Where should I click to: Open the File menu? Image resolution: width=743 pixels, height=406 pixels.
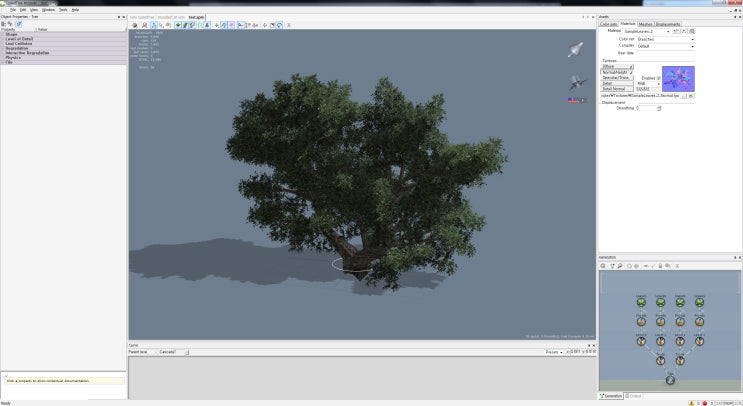coord(13,9)
